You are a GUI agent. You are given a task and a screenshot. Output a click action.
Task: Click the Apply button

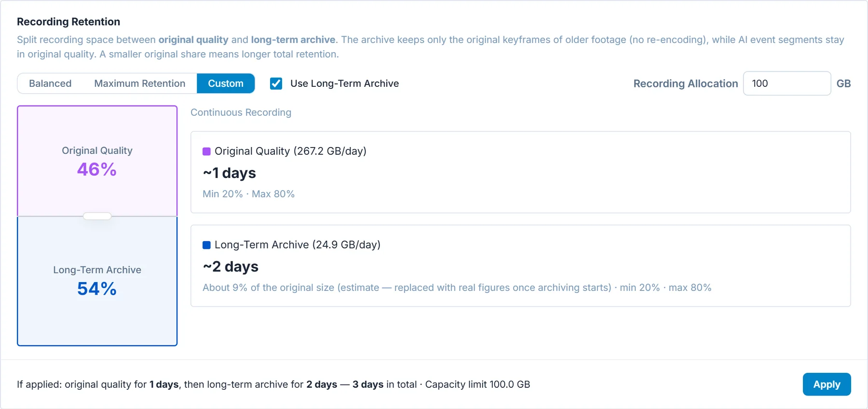pyautogui.click(x=827, y=384)
